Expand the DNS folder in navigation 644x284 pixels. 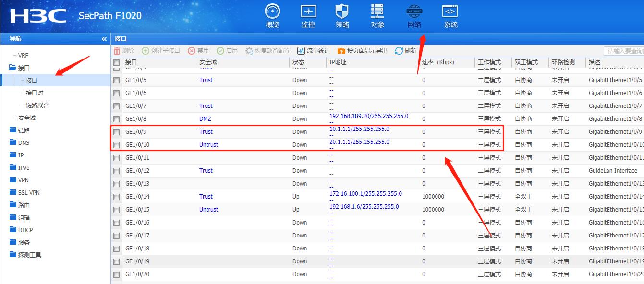click(24, 142)
